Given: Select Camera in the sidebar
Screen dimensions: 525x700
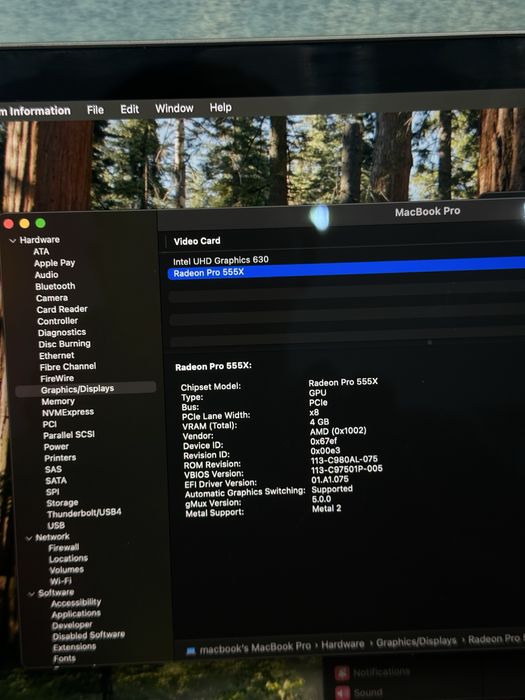Looking at the screenshot, I should tap(52, 298).
